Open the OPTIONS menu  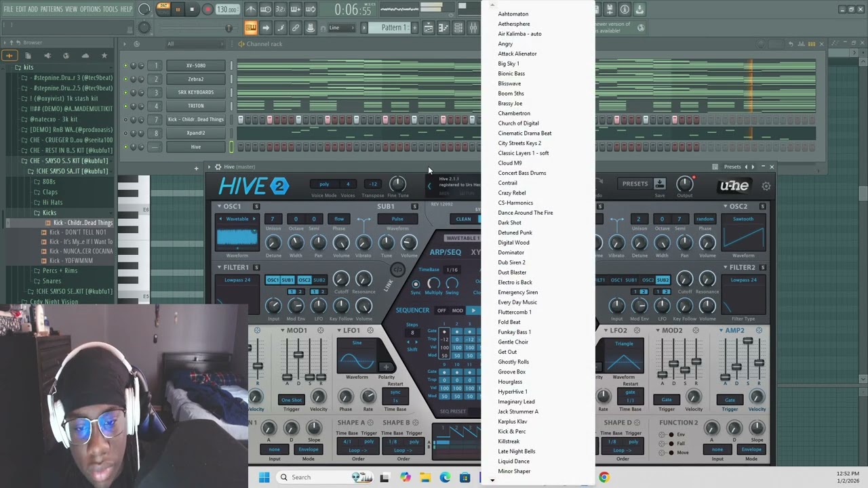pyautogui.click(x=90, y=9)
